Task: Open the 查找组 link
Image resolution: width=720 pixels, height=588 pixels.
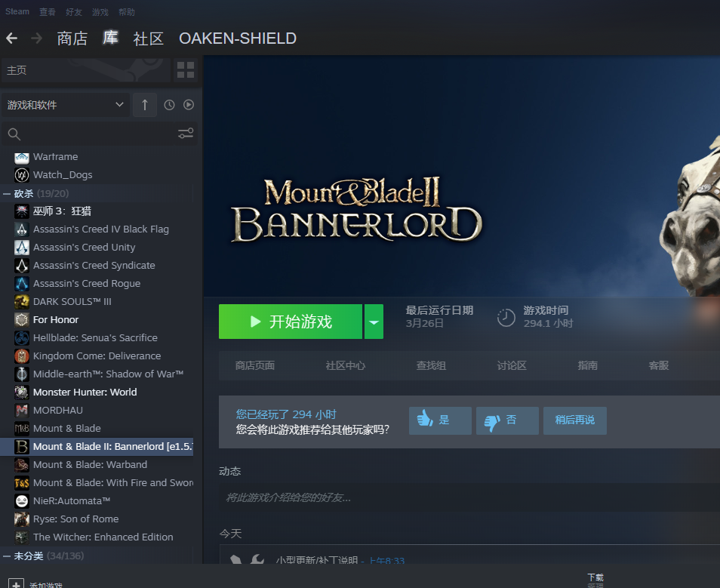Action: pyautogui.click(x=431, y=365)
